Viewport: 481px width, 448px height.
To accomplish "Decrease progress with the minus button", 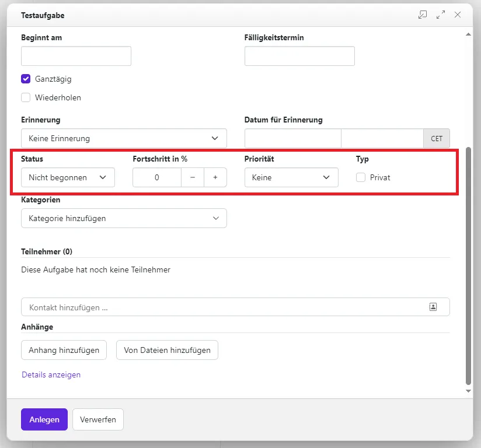I will 193,177.
